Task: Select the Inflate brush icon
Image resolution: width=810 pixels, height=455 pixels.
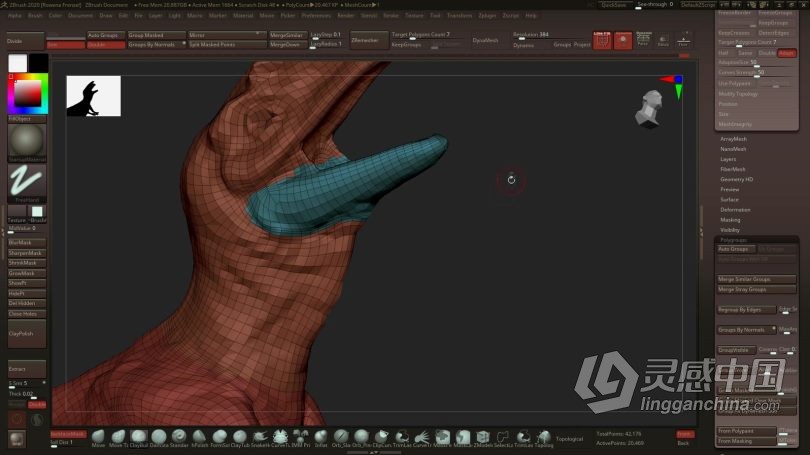Action: pos(321,437)
